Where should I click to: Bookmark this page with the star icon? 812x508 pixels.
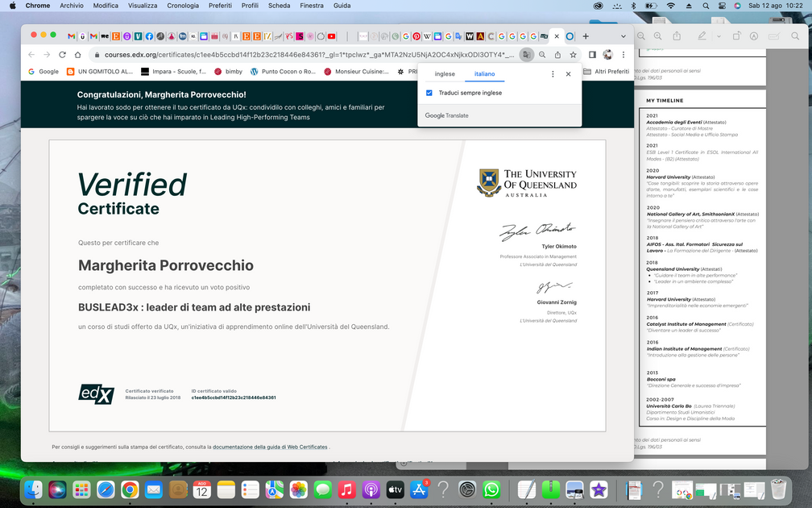click(x=574, y=55)
